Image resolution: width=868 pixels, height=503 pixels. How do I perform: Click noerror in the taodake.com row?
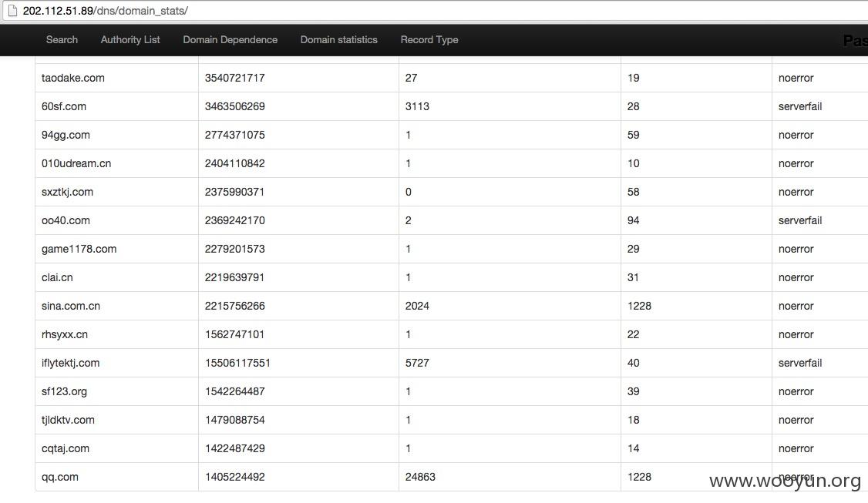(x=796, y=78)
